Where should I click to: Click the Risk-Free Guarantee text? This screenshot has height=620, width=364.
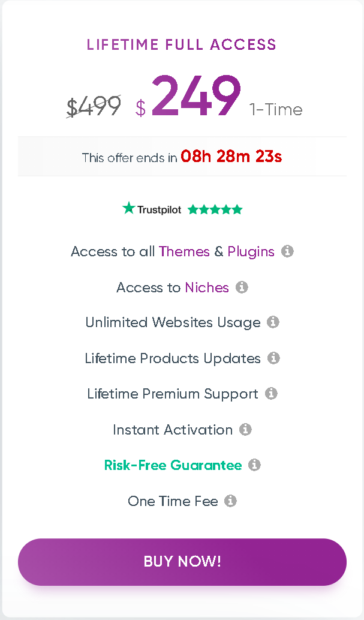pyautogui.click(x=173, y=465)
